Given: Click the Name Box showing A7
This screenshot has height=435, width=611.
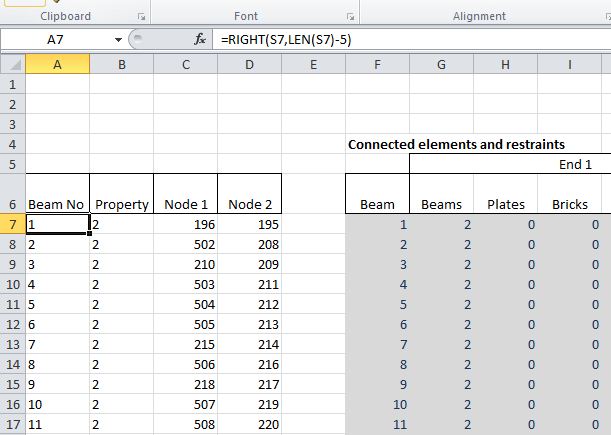Looking at the screenshot, I should (x=58, y=40).
